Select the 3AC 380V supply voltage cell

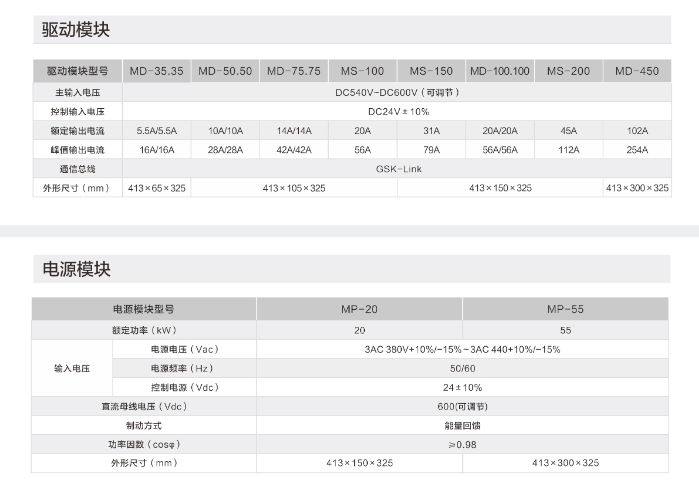pyautogui.click(x=462, y=349)
